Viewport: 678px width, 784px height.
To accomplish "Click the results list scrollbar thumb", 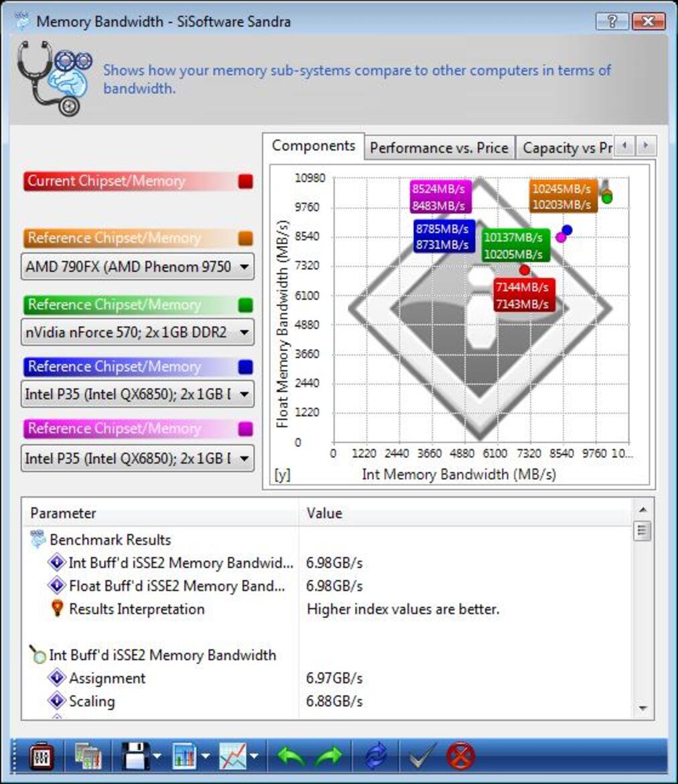I will [642, 531].
